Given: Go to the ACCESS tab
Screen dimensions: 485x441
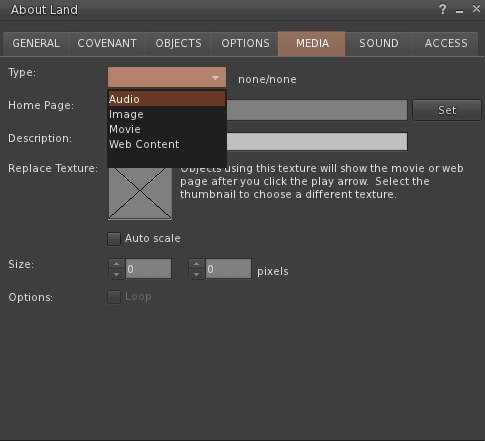Looking at the screenshot, I should pyautogui.click(x=446, y=43).
